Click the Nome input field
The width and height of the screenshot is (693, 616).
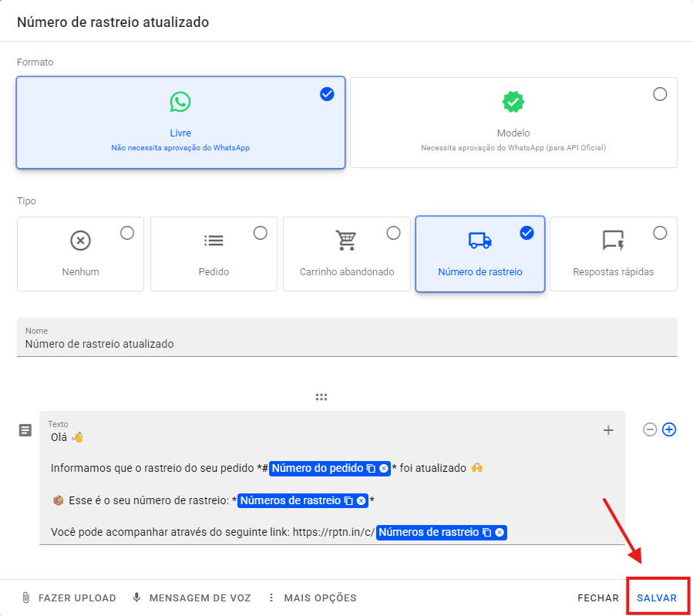pos(347,344)
